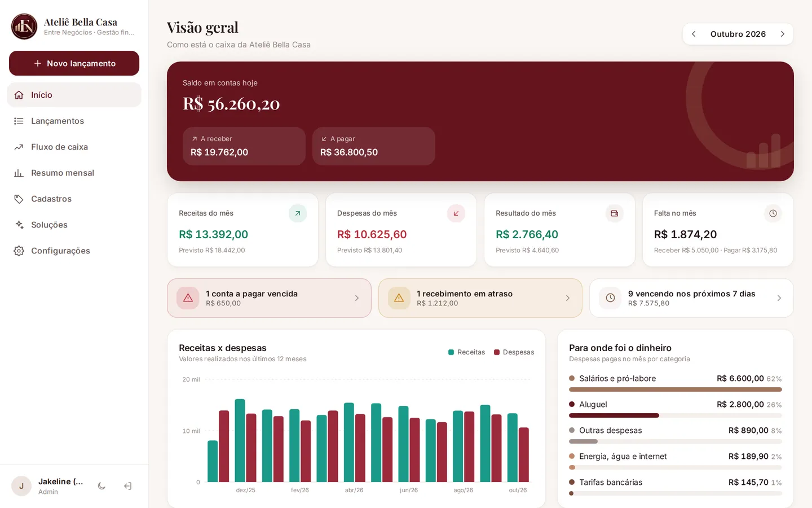Click the Novo lançamento button

click(74, 63)
